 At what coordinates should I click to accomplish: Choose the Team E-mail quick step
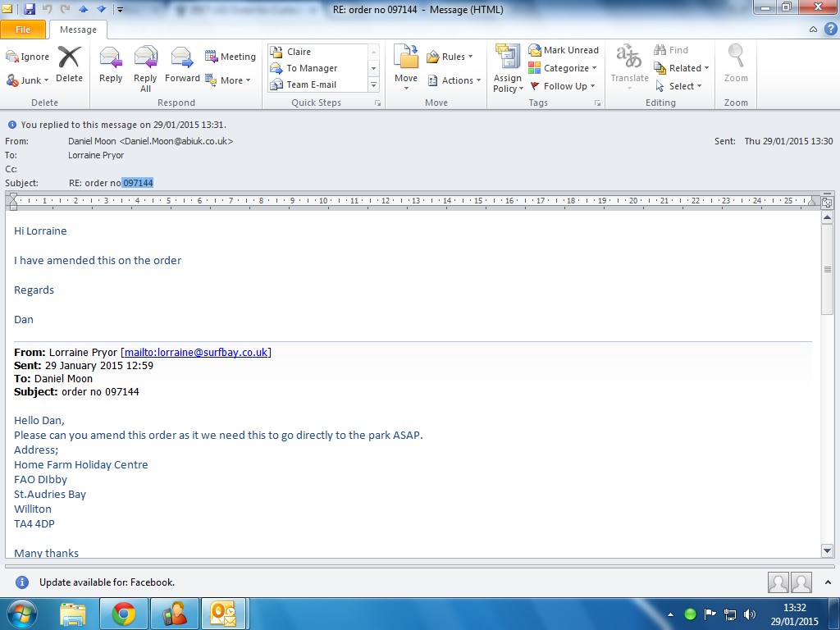click(x=317, y=84)
